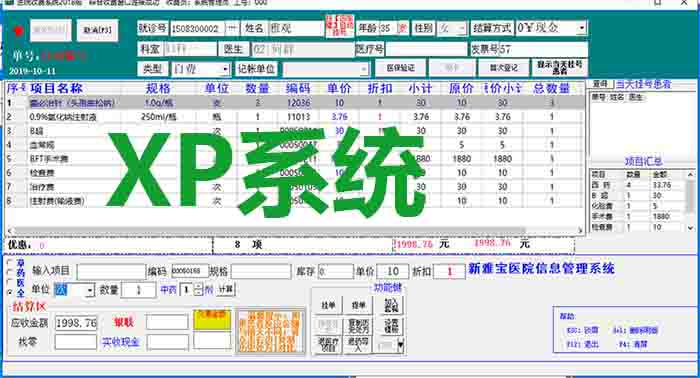The image size is (700, 378).
Task: Click scroll-up arrow in 项目汇总 list
Action: [691, 174]
